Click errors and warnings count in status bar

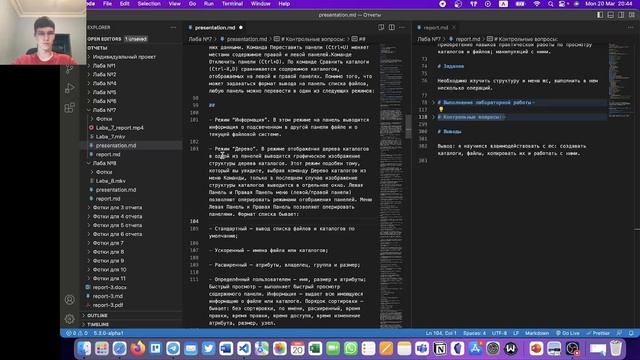pos(77,333)
